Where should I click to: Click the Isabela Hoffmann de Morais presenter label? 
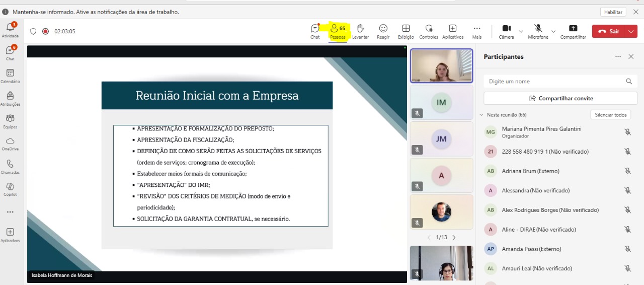click(x=62, y=275)
